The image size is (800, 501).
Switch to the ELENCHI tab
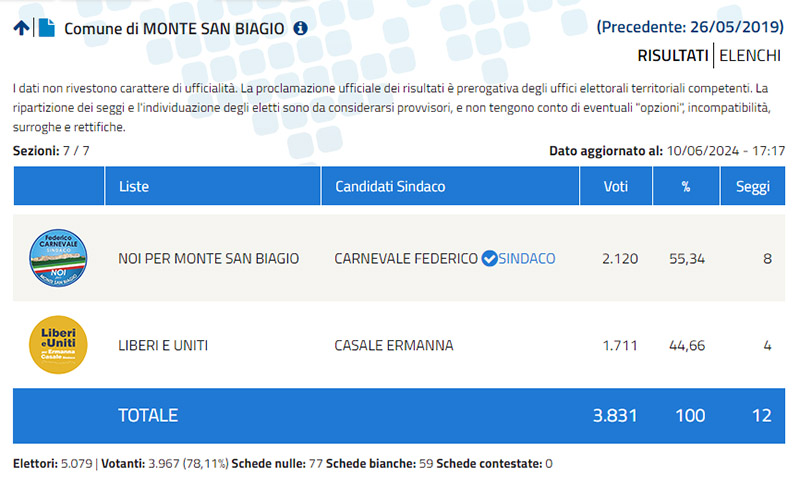(x=750, y=55)
